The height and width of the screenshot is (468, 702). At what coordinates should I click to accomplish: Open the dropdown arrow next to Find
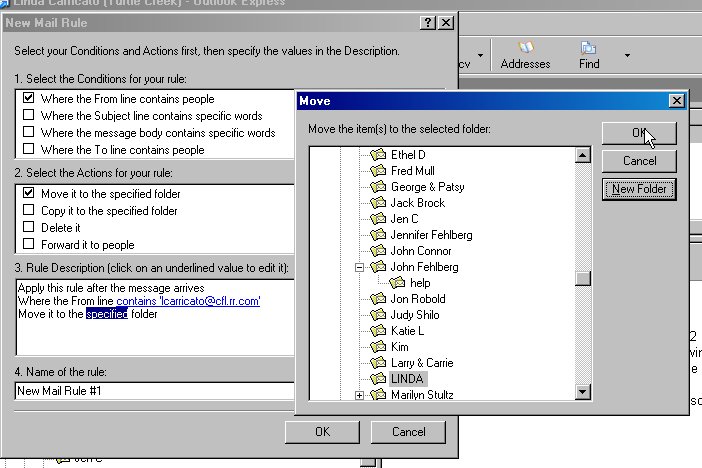[627, 56]
